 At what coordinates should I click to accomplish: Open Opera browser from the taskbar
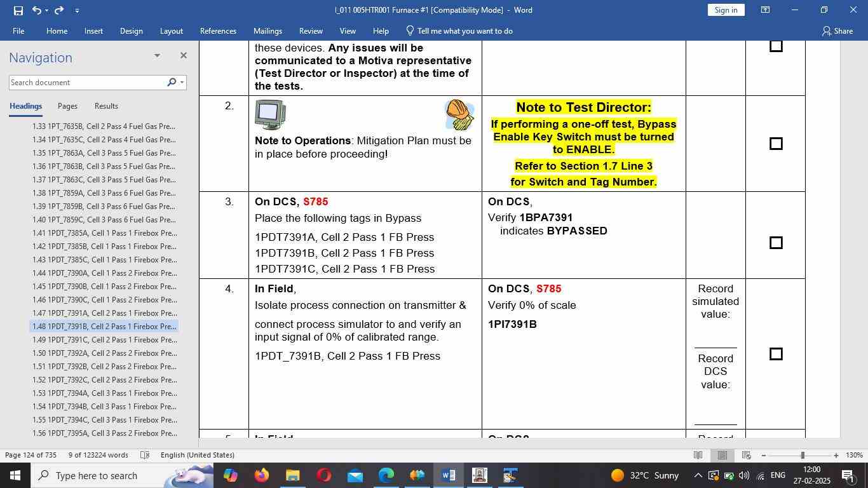click(x=323, y=475)
